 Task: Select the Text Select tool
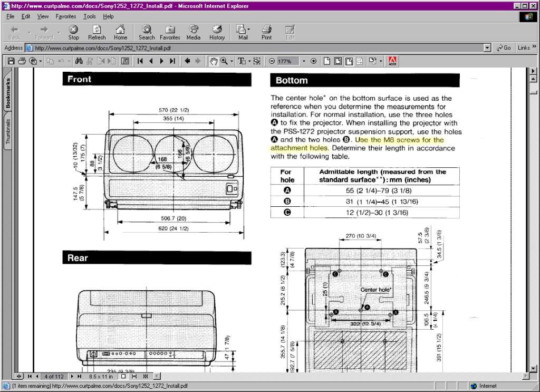pos(242,61)
